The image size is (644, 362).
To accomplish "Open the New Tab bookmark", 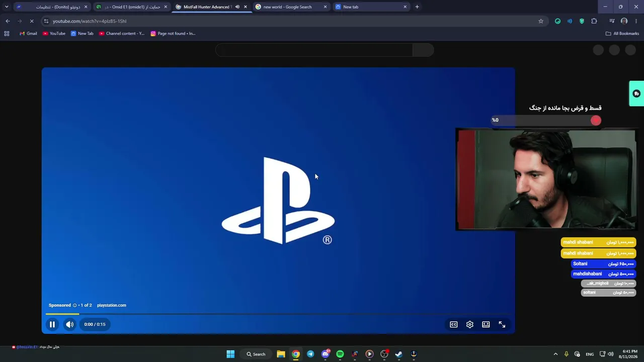I will click(x=82, y=34).
